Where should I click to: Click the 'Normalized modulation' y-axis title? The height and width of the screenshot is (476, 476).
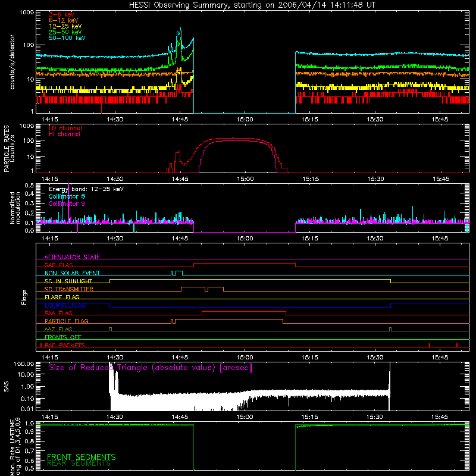pyautogui.click(x=14, y=208)
